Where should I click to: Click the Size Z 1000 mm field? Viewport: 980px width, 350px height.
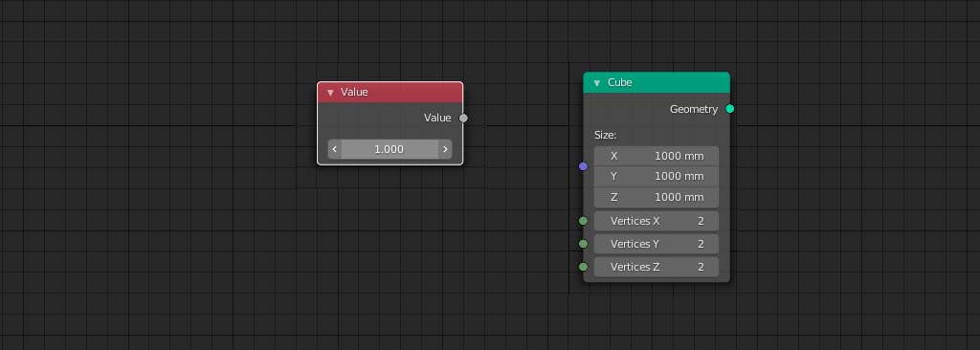657,197
